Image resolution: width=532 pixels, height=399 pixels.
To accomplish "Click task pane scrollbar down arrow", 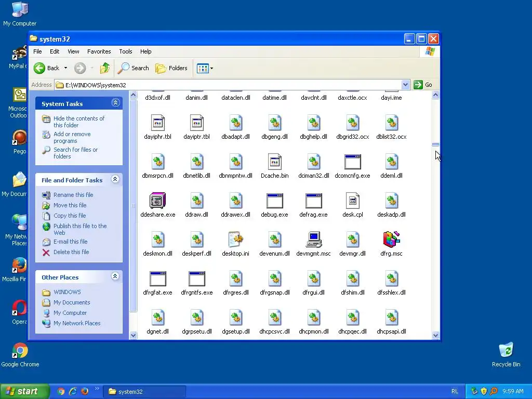I will 134,335.
